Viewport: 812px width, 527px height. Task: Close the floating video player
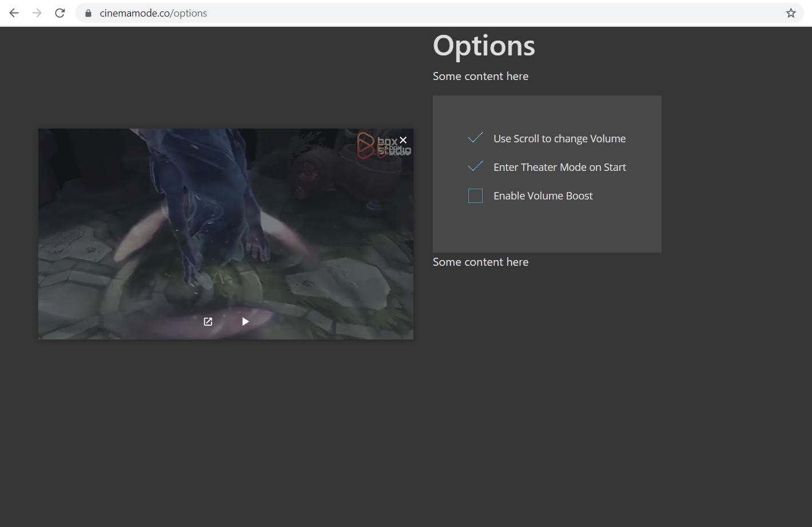coord(403,140)
